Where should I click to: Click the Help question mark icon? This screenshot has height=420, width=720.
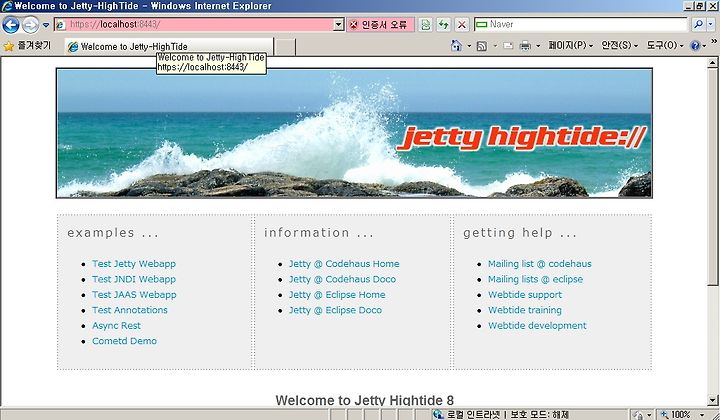pos(695,45)
